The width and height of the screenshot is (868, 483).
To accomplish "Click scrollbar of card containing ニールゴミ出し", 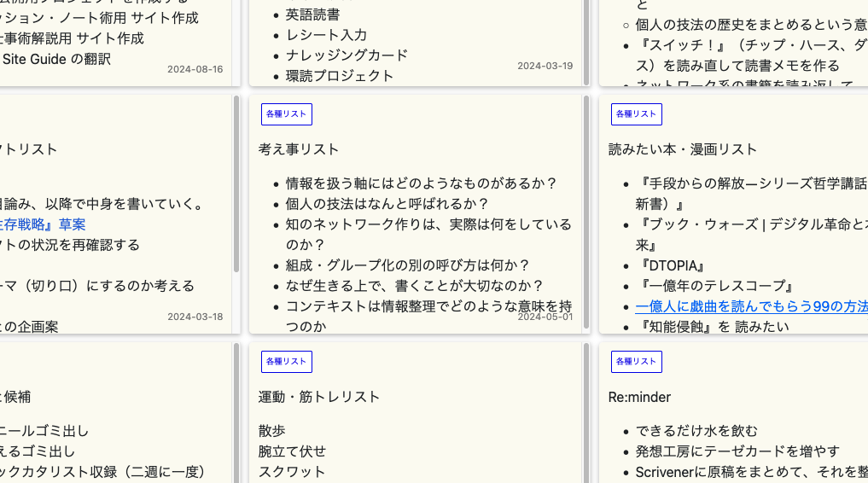I will (236, 413).
